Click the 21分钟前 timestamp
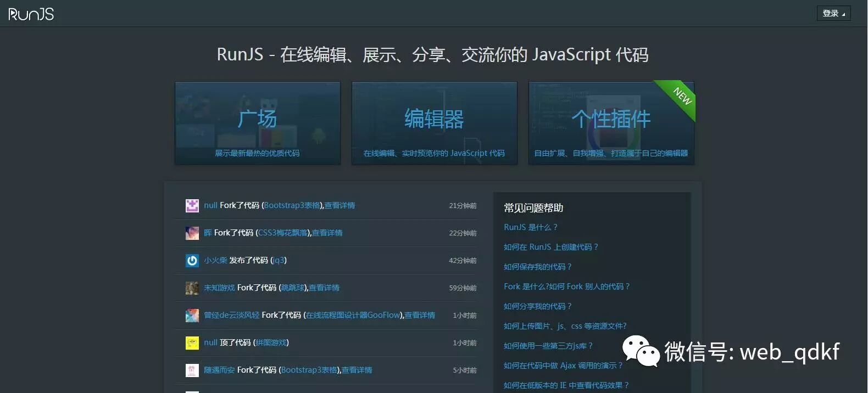This screenshot has width=868, height=393. tap(463, 206)
